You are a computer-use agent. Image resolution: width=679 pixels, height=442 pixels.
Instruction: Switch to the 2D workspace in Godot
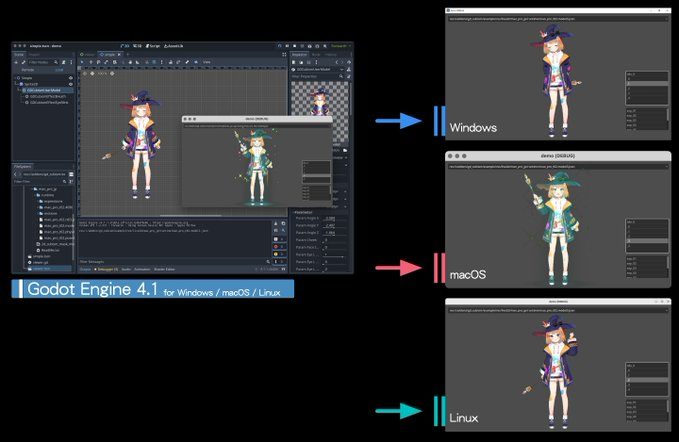tap(125, 46)
